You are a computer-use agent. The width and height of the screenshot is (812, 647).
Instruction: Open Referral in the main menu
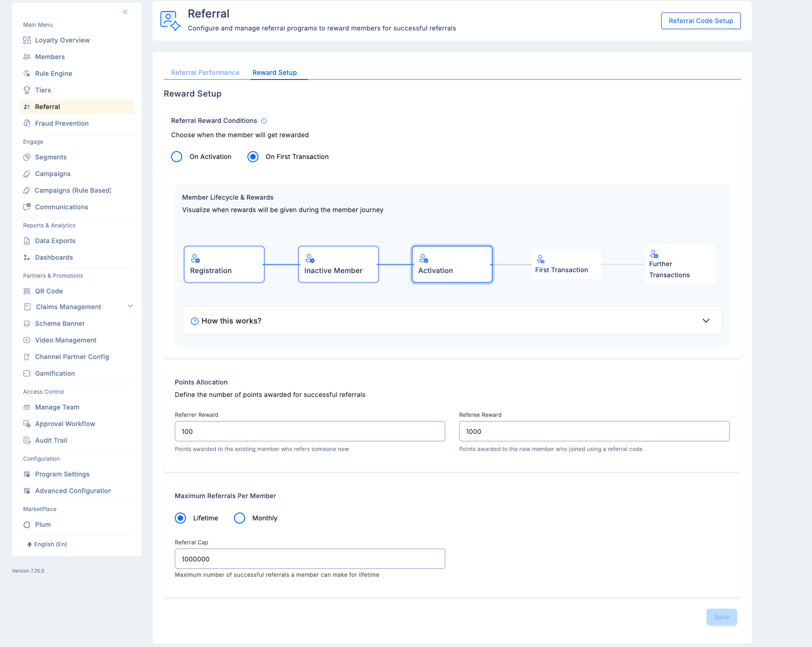(77, 107)
